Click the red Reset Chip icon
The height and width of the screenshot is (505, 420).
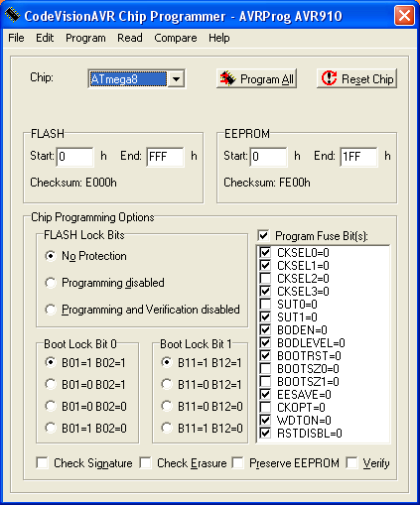point(329,78)
